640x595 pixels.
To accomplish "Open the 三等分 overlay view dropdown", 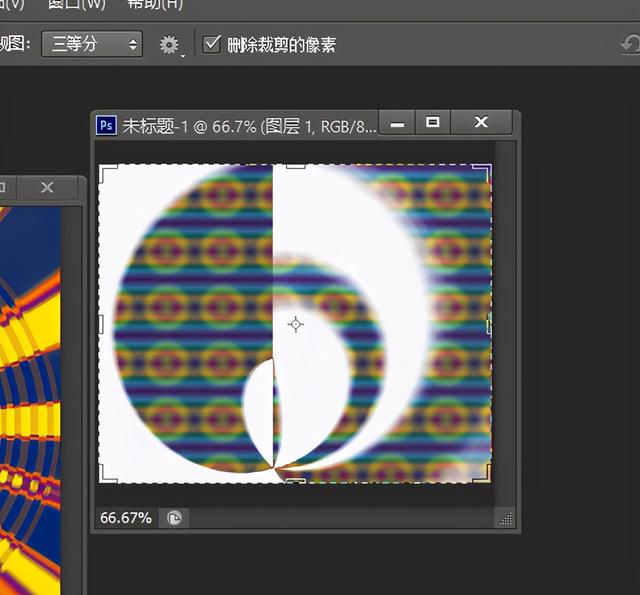I will (x=92, y=44).
